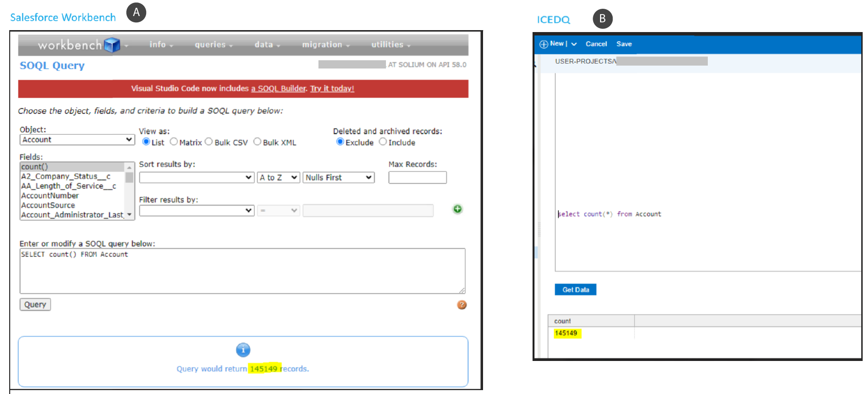
Task: Open the Filter results by field dropdown
Action: (x=197, y=210)
